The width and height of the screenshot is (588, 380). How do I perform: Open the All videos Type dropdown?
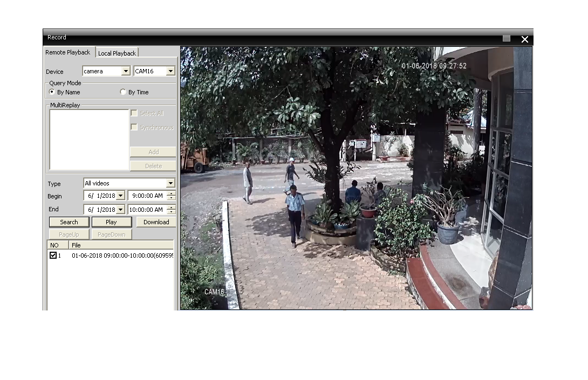(x=170, y=183)
